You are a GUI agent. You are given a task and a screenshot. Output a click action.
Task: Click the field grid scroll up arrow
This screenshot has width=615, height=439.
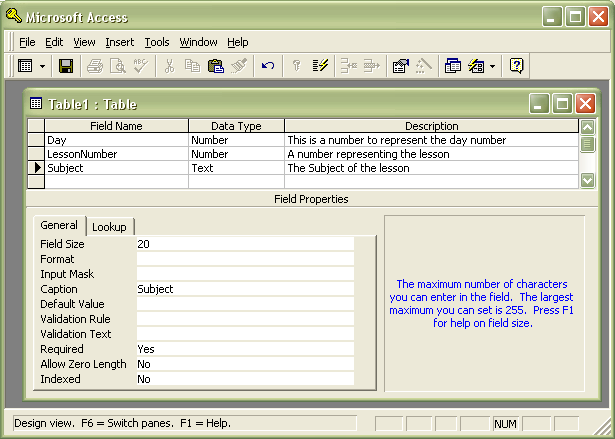(588, 127)
